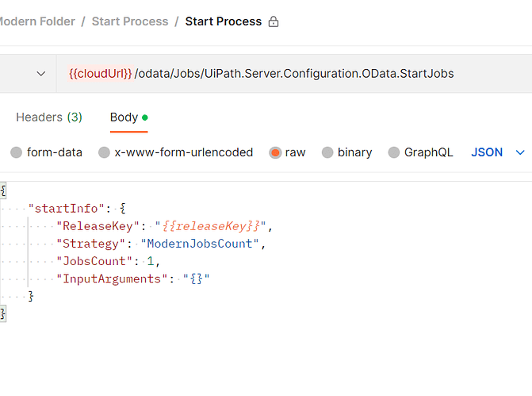This screenshot has width=532, height=396.
Task: Click the green dot on Body tab
Action: click(x=145, y=117)
